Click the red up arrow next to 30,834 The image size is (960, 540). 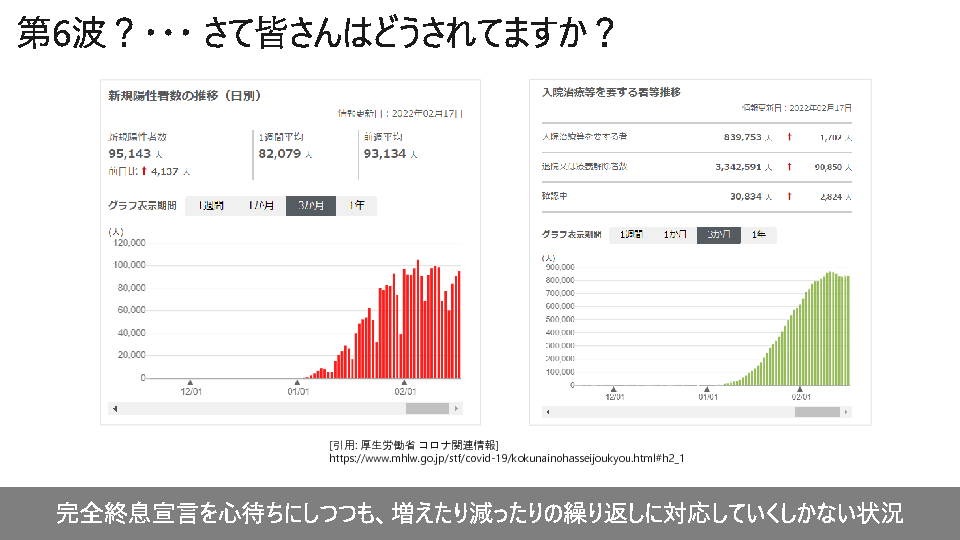(789, 197)
